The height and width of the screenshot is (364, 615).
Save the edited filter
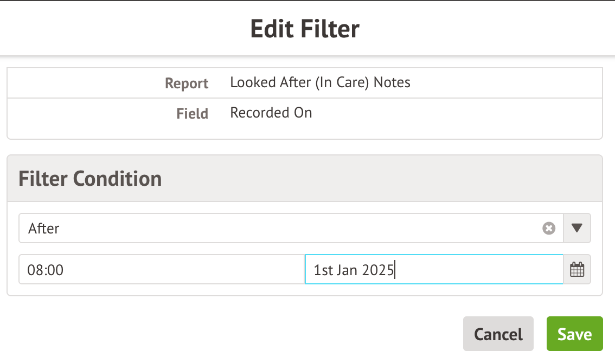[x=574, y=334]
